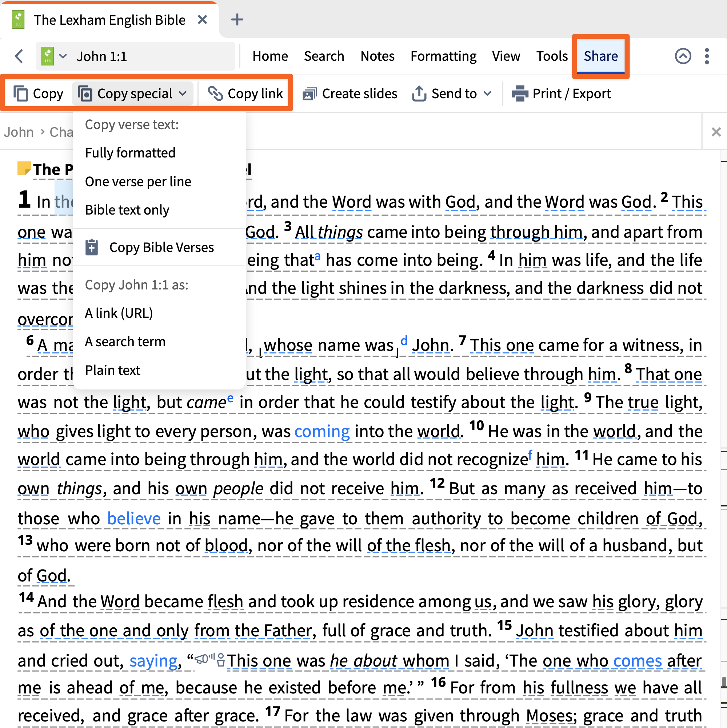This screenshot has width=727, height=728.
Task: Click the highlighted word 'comes'
Action: [x=637, y=661]
